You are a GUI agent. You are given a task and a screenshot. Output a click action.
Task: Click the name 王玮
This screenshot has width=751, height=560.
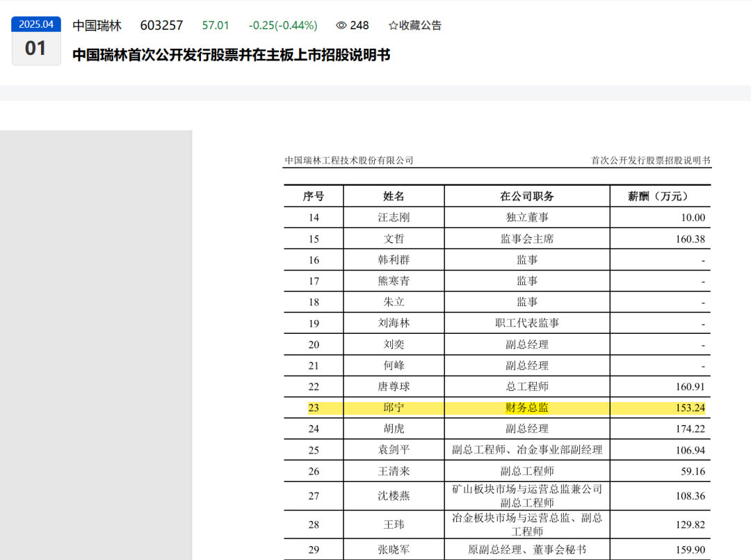click(x=394, y=525)
